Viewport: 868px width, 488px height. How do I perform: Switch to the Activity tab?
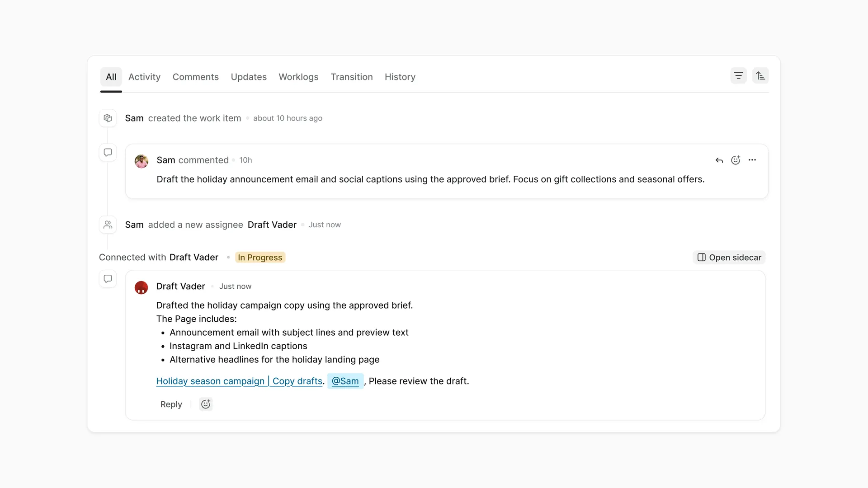click(x=144, y=77)
